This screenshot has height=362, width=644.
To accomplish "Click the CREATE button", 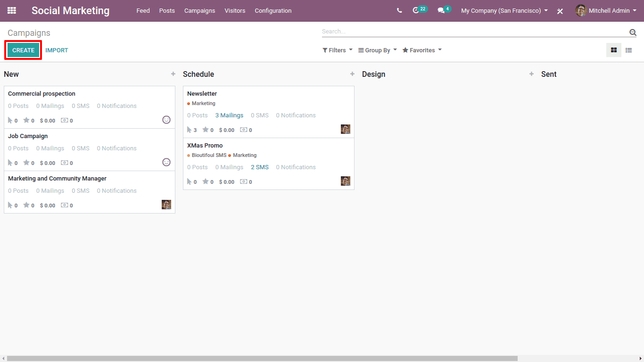I will coord(24,50).
